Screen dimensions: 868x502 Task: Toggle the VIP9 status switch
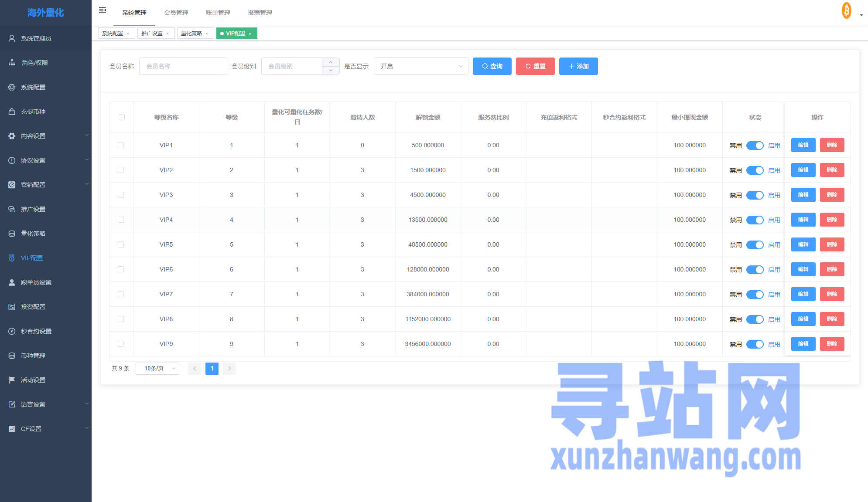pos(755,344)
